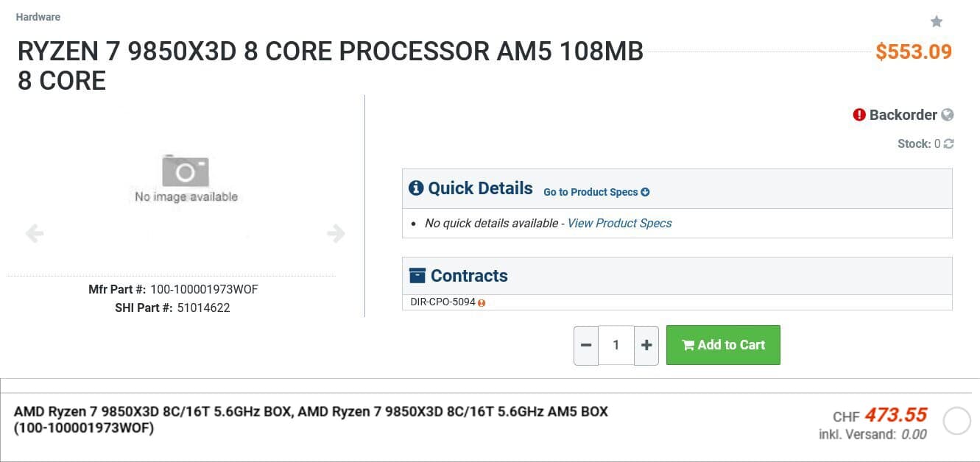
Task: Click the favorite star icon
Action: click(x=937, y=21)
